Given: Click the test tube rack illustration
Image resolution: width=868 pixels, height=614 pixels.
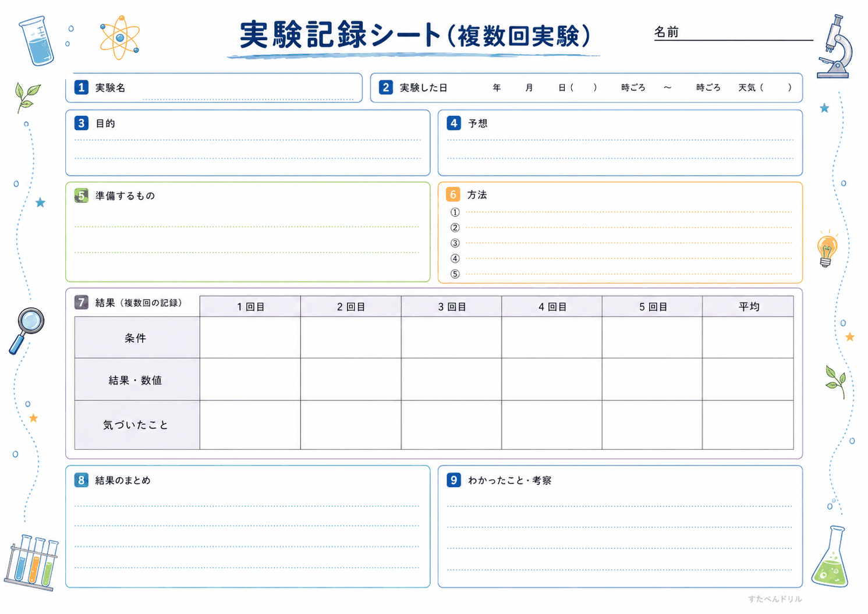Looking at the screenshot, I should (32, 562).
